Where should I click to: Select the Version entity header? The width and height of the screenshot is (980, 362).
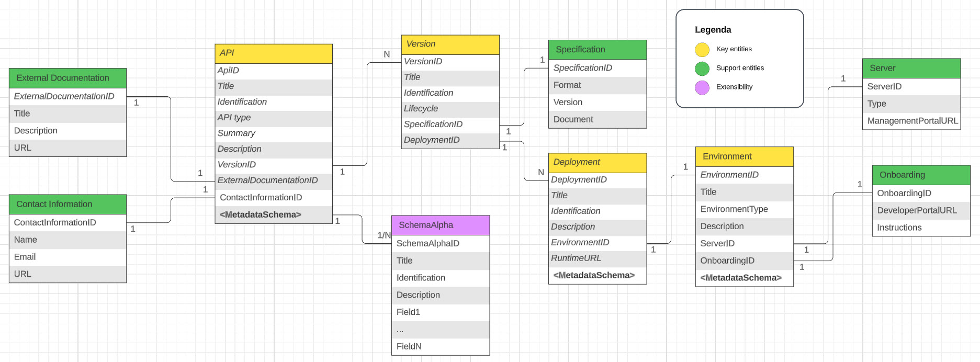coord(450,44)
